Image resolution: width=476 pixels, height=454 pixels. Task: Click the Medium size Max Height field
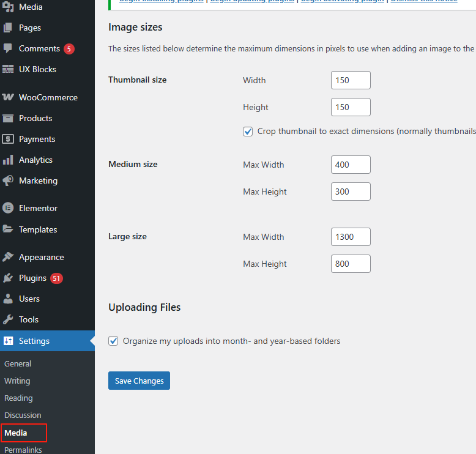pos(351,192)
